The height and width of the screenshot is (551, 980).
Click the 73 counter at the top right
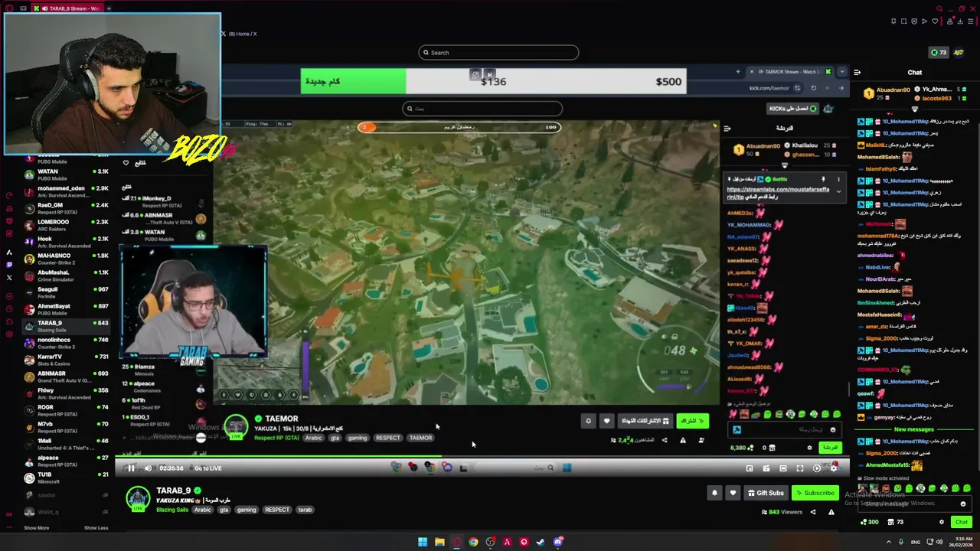tap(939, 53)
